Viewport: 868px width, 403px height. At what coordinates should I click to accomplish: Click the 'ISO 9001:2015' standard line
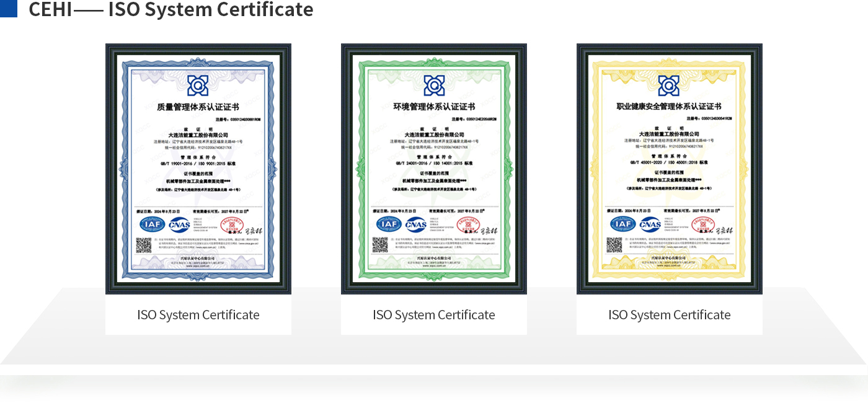(198, 164)
